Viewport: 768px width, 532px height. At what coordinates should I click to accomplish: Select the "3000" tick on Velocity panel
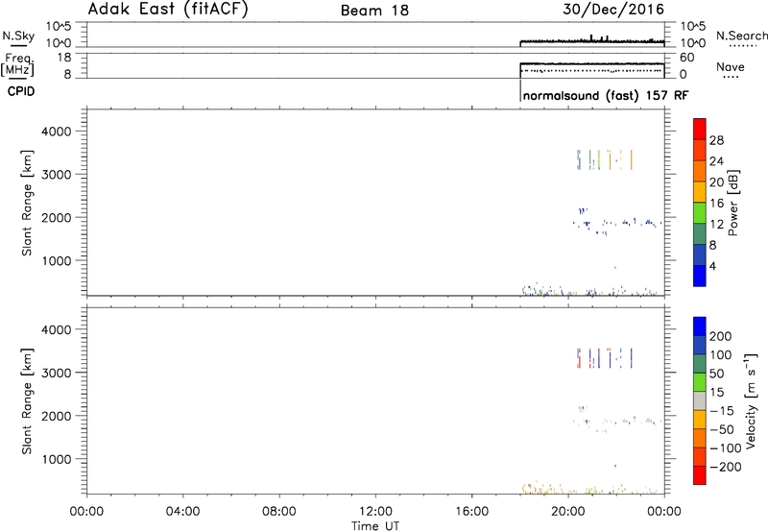click(56, 373)
